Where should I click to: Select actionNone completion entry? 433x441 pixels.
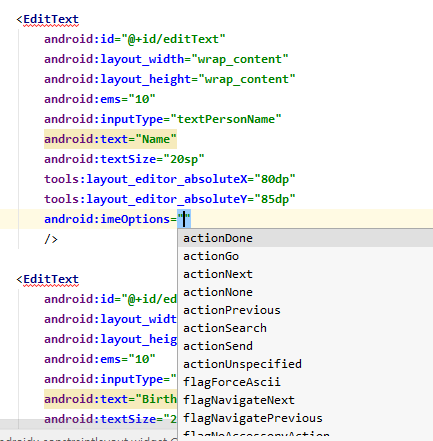[x=305, y=292]
